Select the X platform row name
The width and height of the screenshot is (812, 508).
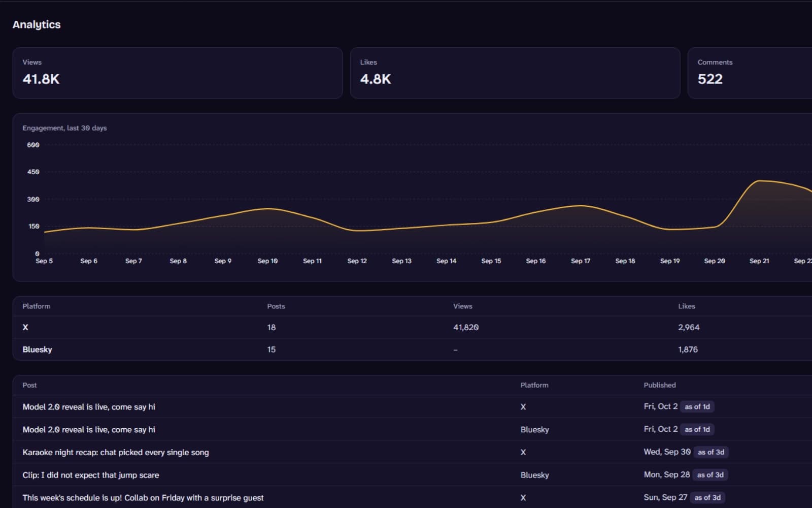25,327
